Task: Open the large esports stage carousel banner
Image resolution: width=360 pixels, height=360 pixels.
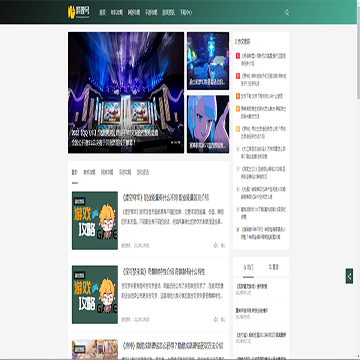Action: 126,93
